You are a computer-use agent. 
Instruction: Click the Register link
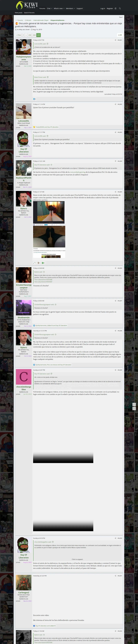(110, 8)
